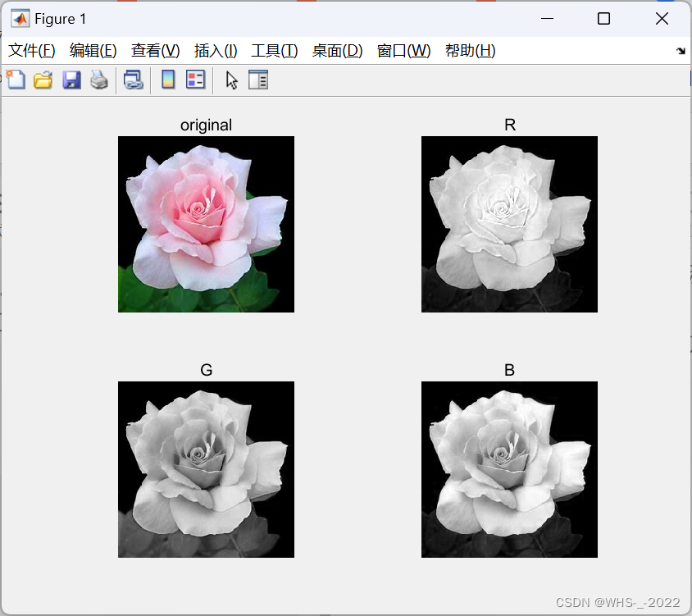
Task: Open the 编辑(E) menu
Action: tap(93, 51)
